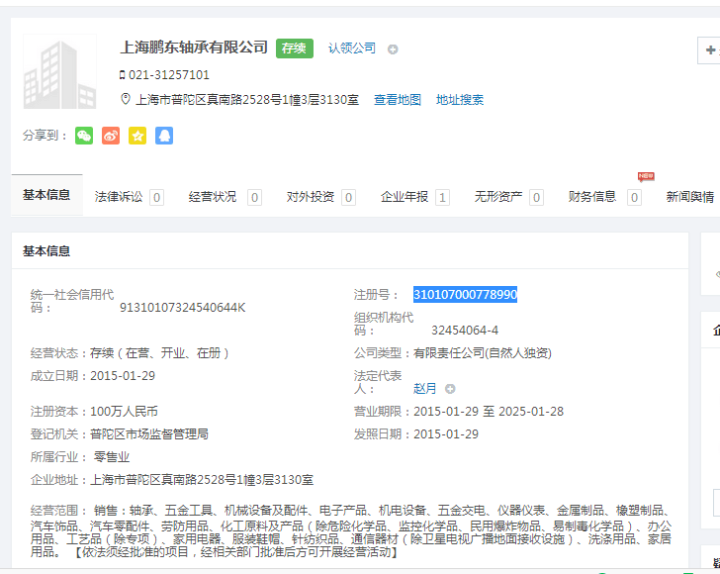Open the 经营状况 tab
720x574 pixels.
(213, 197)
